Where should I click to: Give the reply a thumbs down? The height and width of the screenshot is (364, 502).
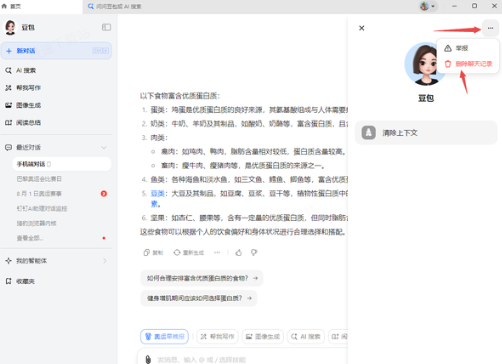pos(254,253)
